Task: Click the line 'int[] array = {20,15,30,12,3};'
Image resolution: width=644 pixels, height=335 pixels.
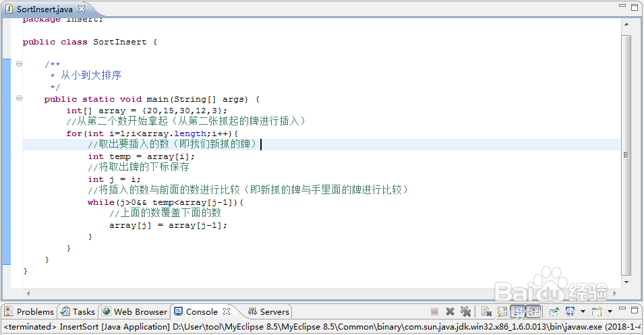Action: [146, 111]
